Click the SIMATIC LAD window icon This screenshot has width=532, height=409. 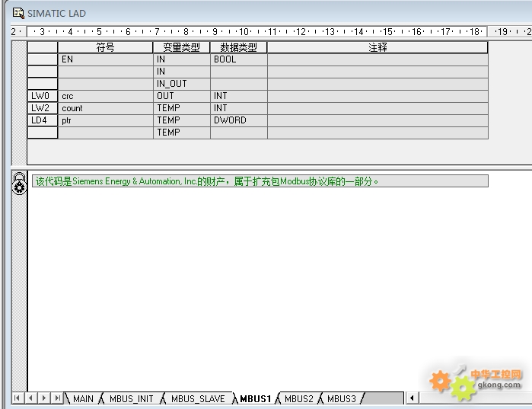(x=18, y=13)
